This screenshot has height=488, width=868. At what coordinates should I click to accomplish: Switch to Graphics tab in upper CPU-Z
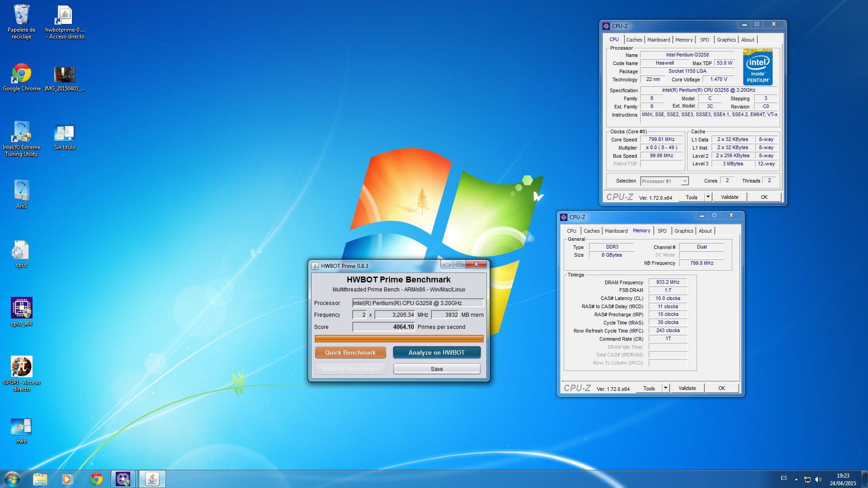pyautogui.click(x=726, y=40)
